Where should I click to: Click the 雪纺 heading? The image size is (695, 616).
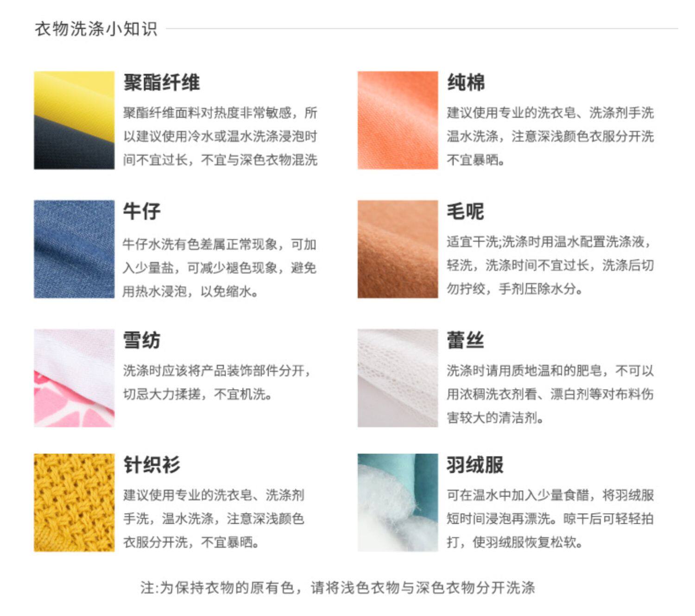pos(142,340)
